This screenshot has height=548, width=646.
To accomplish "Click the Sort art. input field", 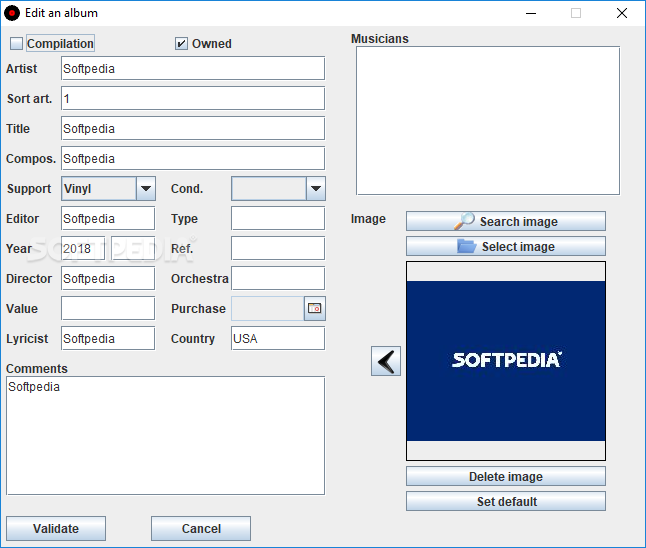I will tap(193, 98).
